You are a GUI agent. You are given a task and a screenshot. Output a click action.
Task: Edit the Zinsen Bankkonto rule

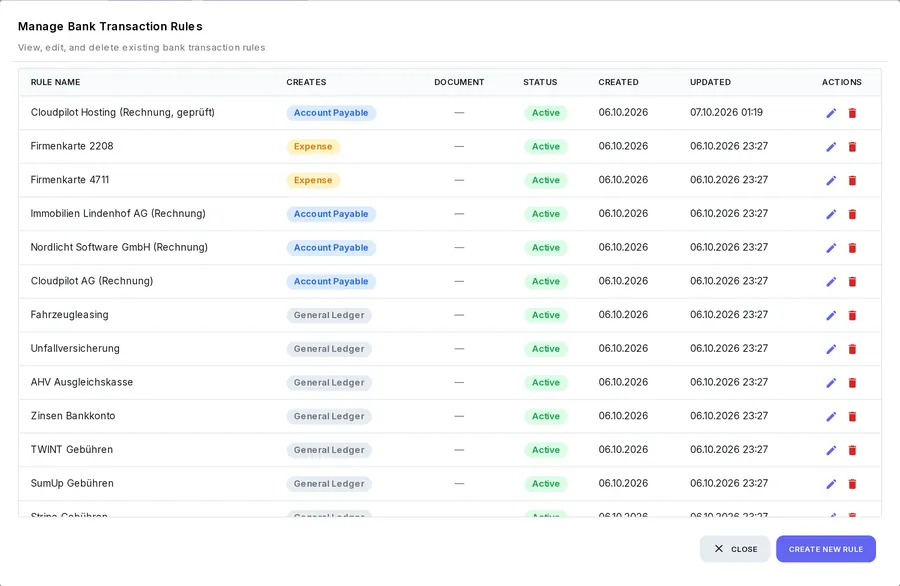831,417
